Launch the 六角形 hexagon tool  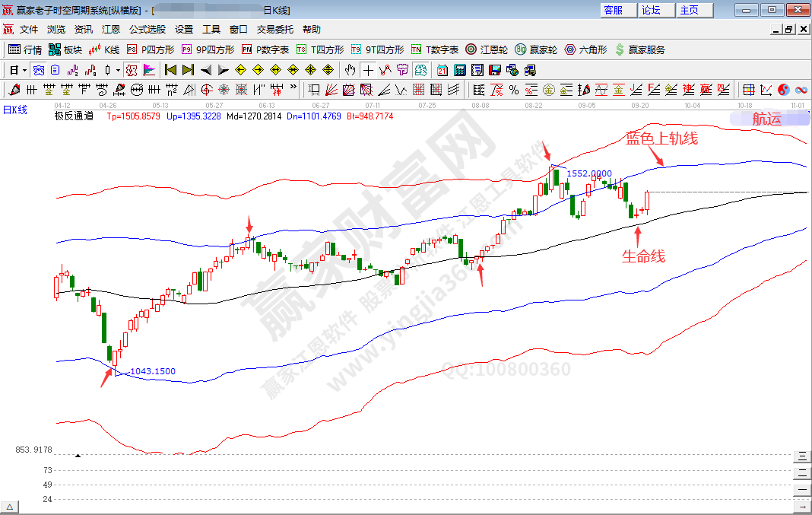pos(585,49)
